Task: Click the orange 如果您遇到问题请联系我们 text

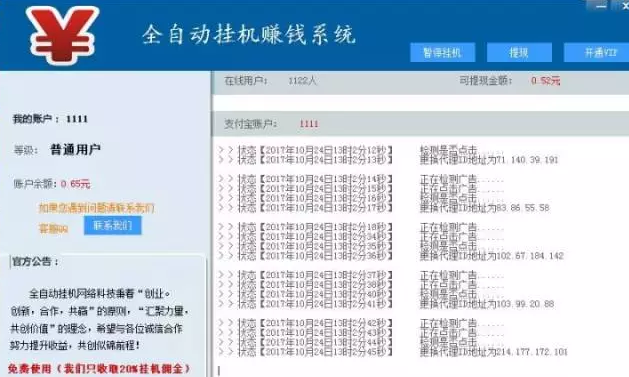Action: [x=97, y=208]
